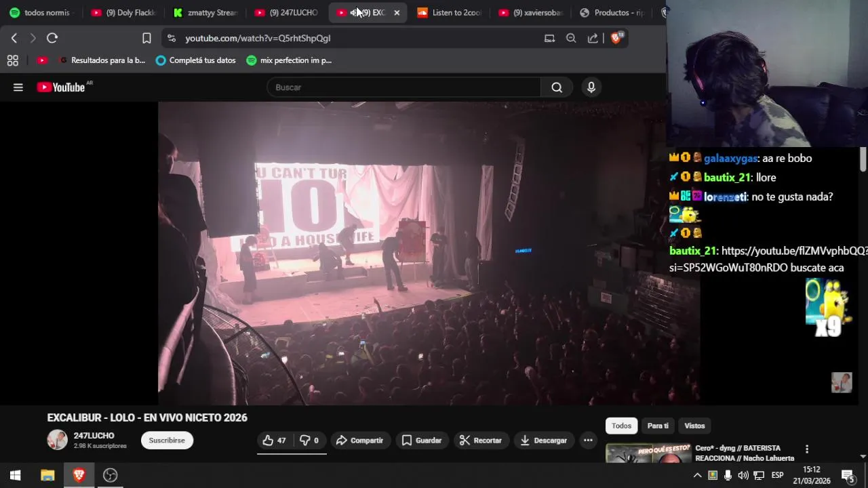This screenshot has width=868, height=488.
Task: Click the chat overlay scrollbar
Action: (x=863, y=159)
